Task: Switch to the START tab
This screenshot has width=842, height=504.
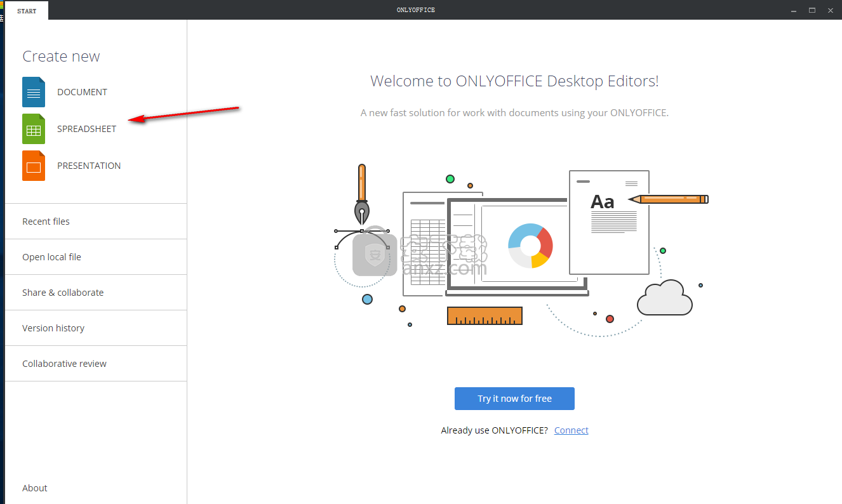Action: click(x=27, y=11)
